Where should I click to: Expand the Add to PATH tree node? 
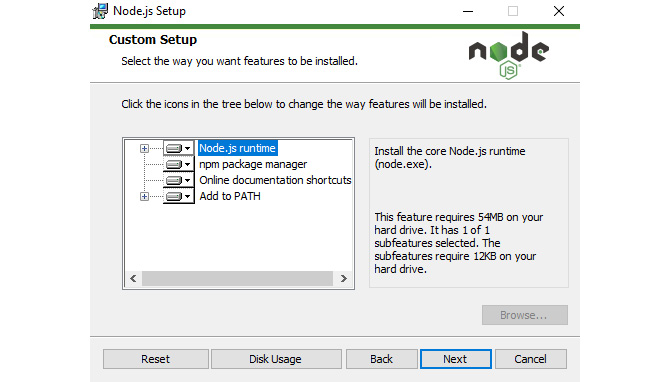pyautogui.click(x=144, y=197)
